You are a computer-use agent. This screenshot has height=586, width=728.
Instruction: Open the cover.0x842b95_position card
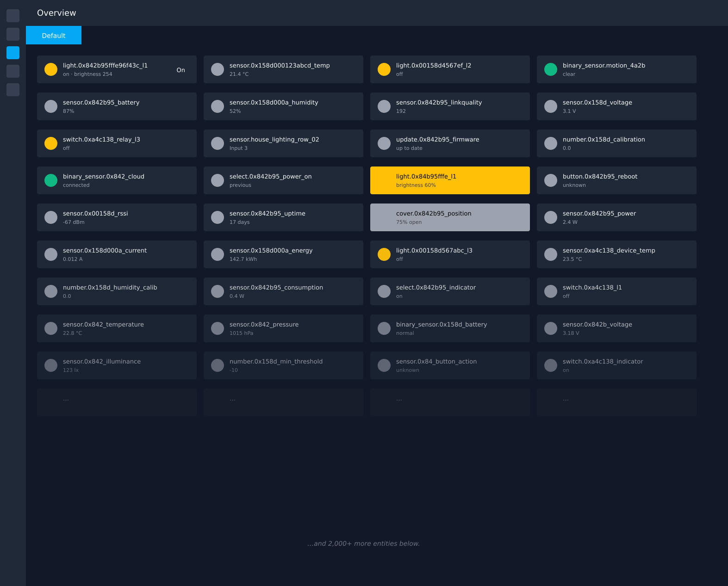[x=450, y=217]
